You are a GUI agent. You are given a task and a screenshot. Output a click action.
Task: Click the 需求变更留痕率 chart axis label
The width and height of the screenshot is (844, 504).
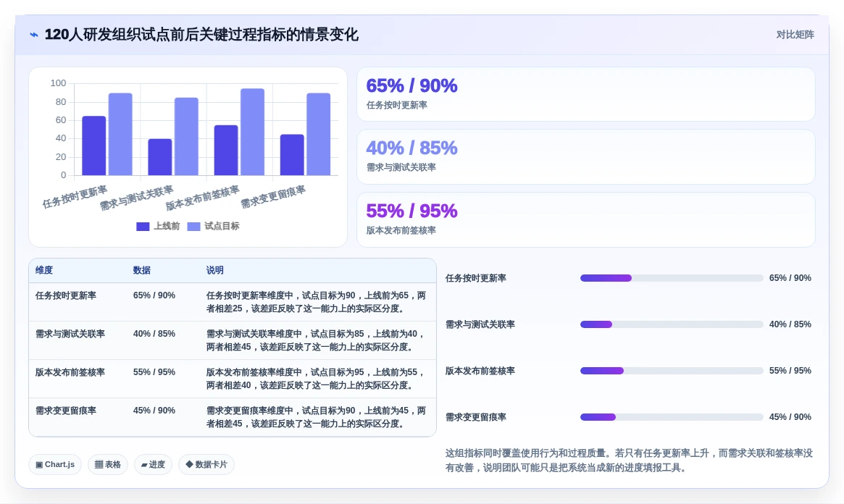click(x=273, y=197)
